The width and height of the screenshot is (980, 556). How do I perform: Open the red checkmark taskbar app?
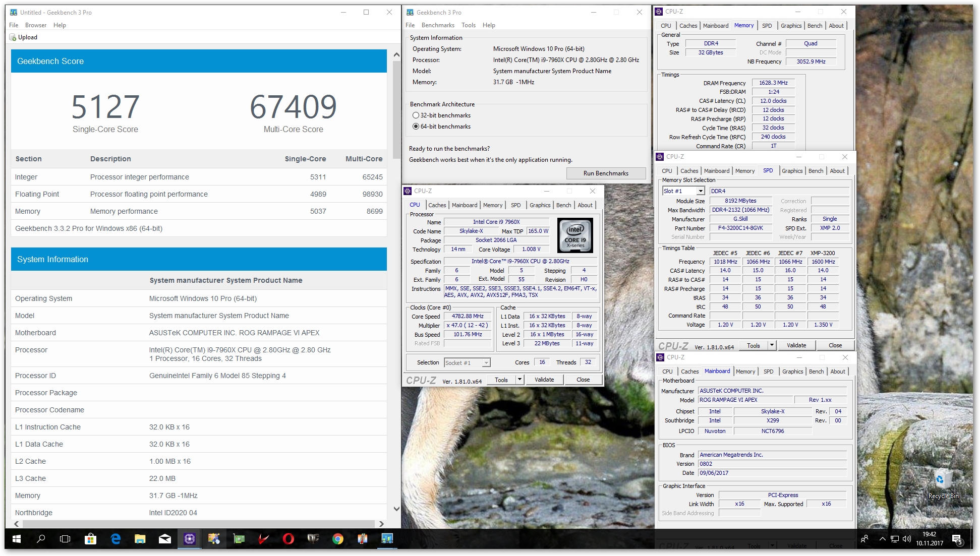263,539
